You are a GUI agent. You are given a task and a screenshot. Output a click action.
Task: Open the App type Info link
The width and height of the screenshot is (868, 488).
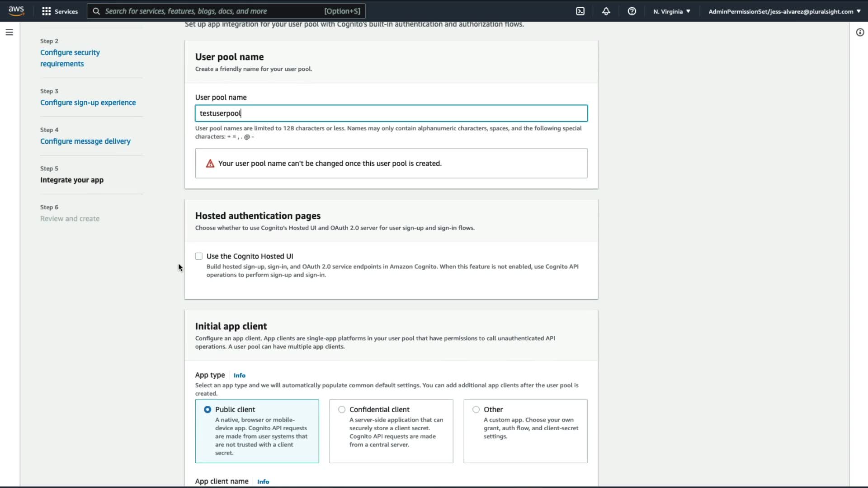(239, 375)
